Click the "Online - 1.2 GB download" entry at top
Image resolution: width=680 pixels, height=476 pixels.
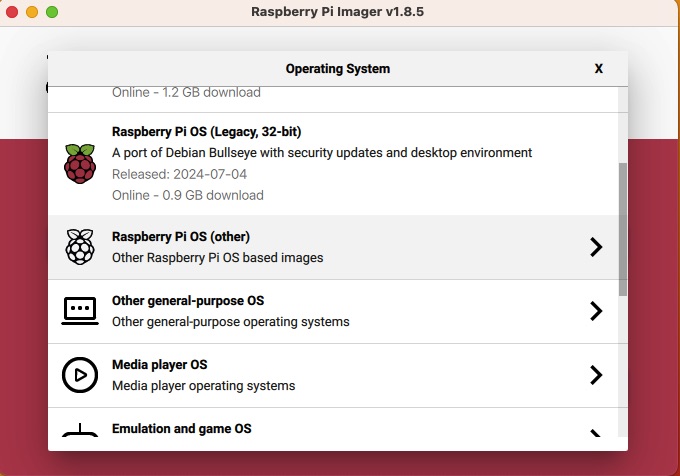[x=186, y=93]
